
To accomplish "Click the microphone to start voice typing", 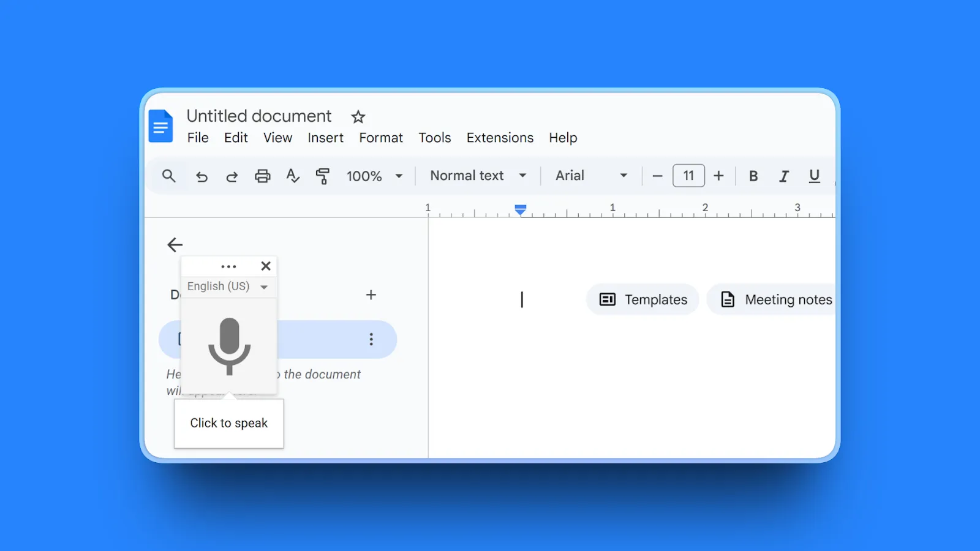I will click(x=229, y=346).
